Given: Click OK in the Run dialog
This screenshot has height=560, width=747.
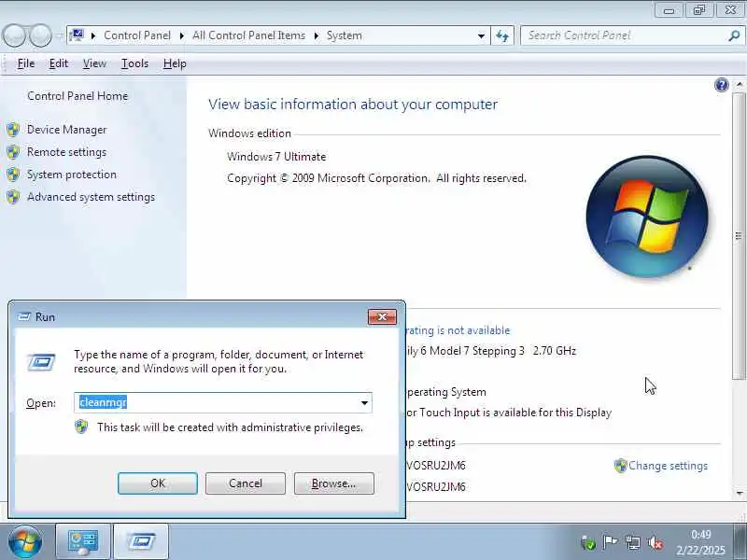Looking at the screenshot, I should [x=158, y=483].
